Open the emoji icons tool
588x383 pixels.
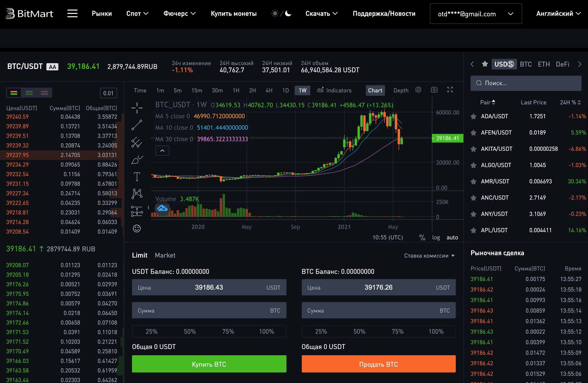tap(137, 228)
